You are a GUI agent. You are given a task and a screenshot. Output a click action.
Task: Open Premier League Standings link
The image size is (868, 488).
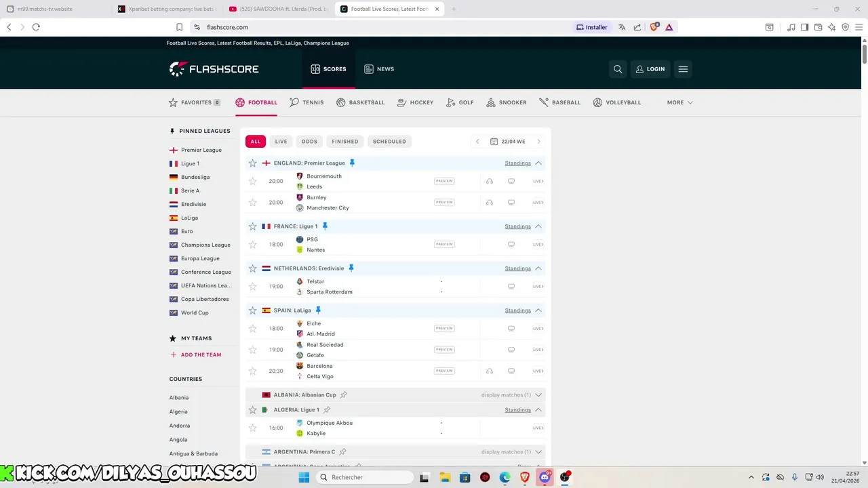pyautogui.click(x=517, y=163)
